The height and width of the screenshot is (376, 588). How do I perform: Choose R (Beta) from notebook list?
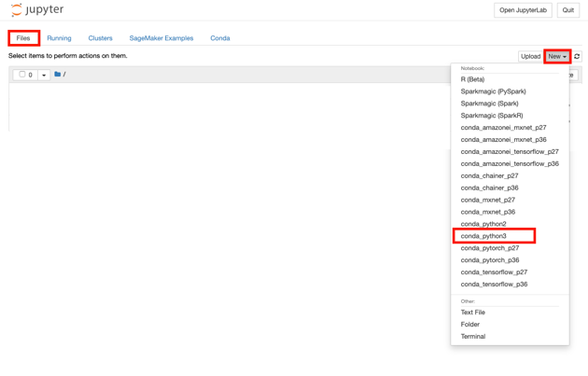(472, 79)
